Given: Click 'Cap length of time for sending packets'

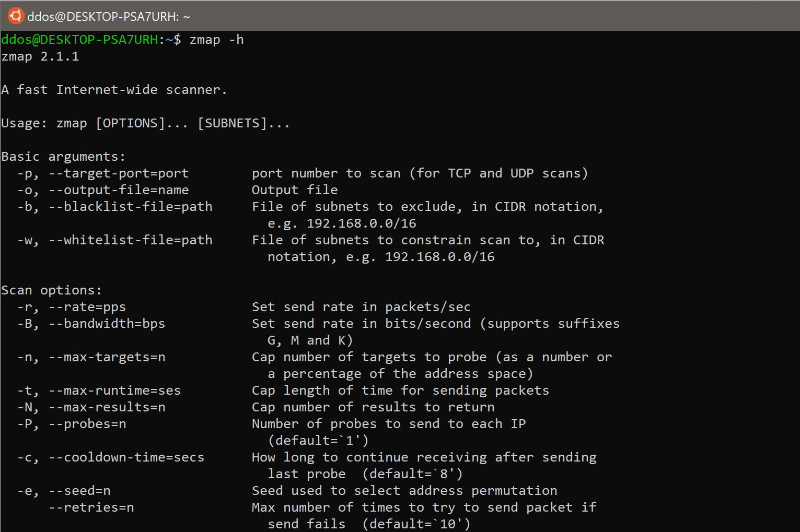Looking at the screenshot, I should (x=400, y=391).
